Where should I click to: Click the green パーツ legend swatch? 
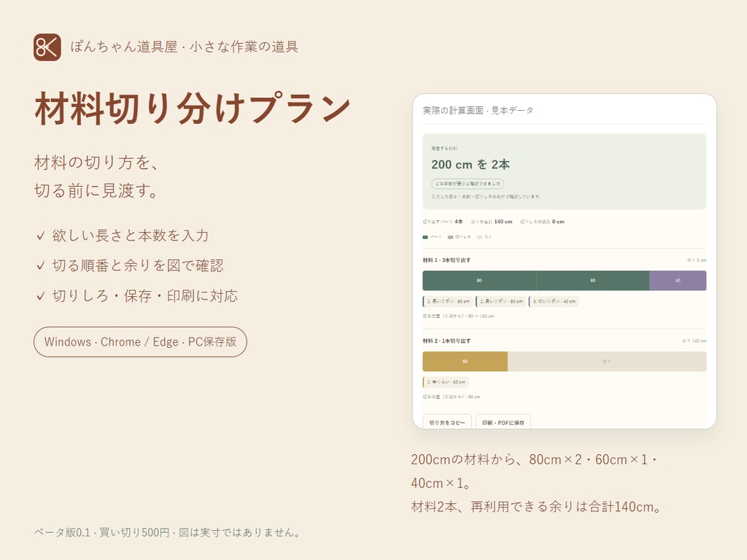425,237
